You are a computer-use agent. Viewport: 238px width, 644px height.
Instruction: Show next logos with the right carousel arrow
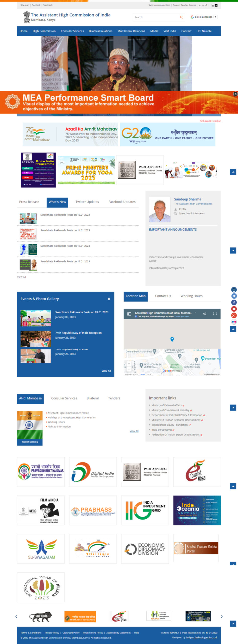222,616
